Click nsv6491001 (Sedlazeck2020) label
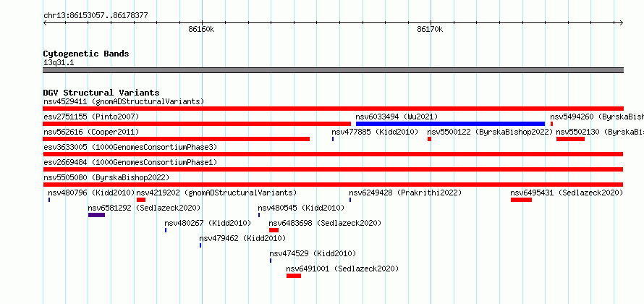 (342, 269)
